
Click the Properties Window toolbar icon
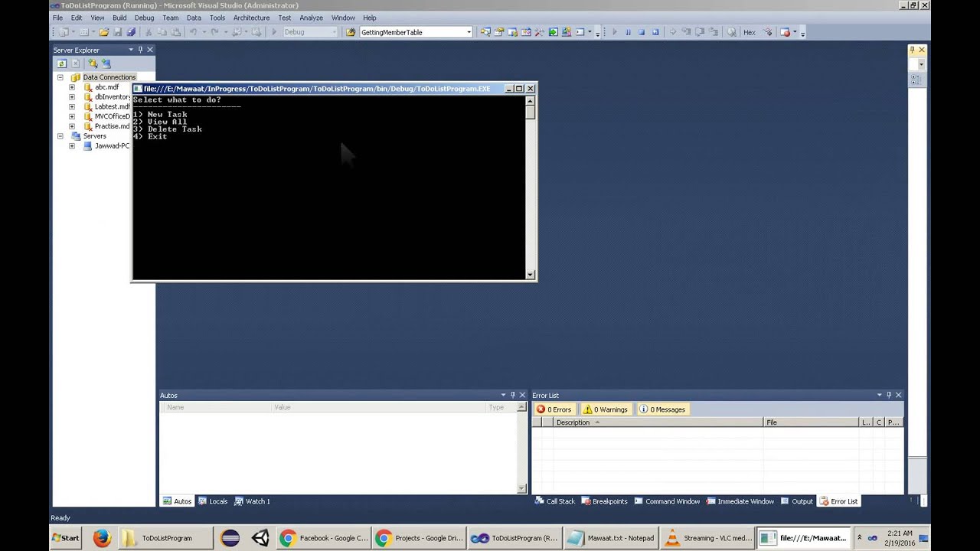[499, 32]
